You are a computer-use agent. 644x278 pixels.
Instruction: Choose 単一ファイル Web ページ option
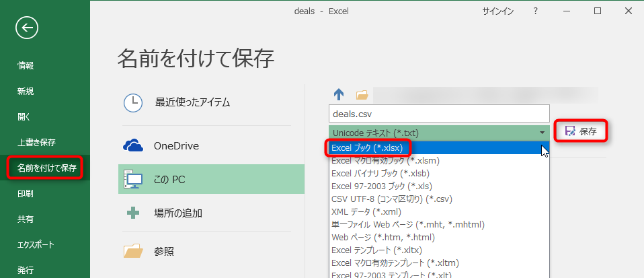click(x=439, y=225)
